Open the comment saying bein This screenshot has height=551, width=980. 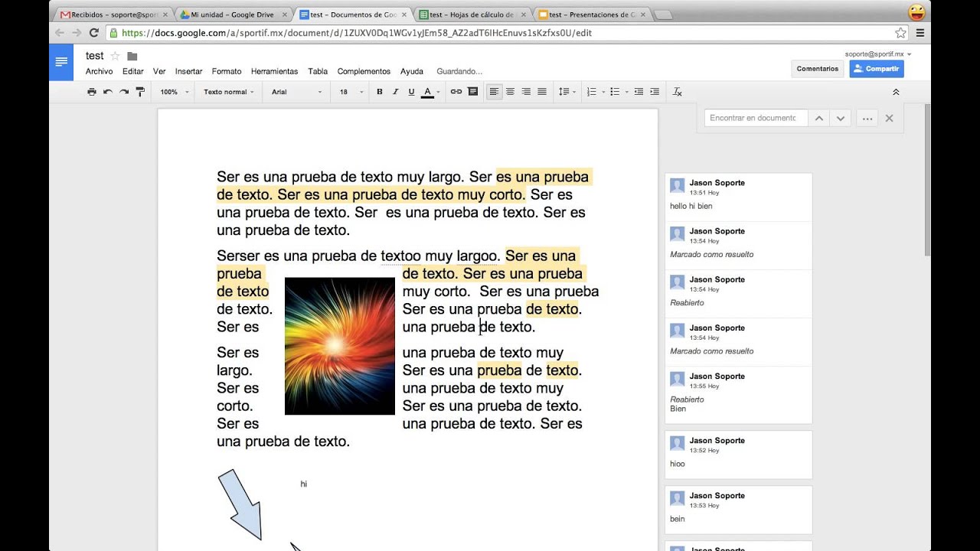tap(738, 510)
